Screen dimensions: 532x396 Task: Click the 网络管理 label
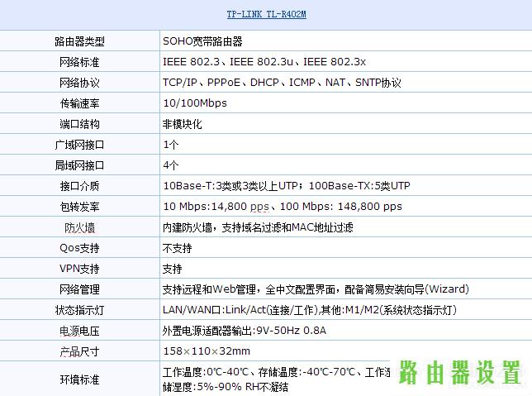pyautogui.click(x=79, y=289)
